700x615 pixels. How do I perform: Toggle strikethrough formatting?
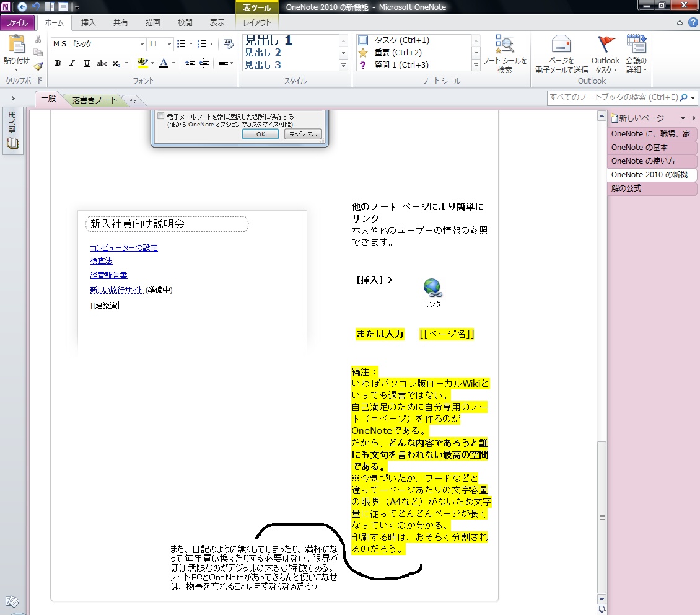point(102,63)
